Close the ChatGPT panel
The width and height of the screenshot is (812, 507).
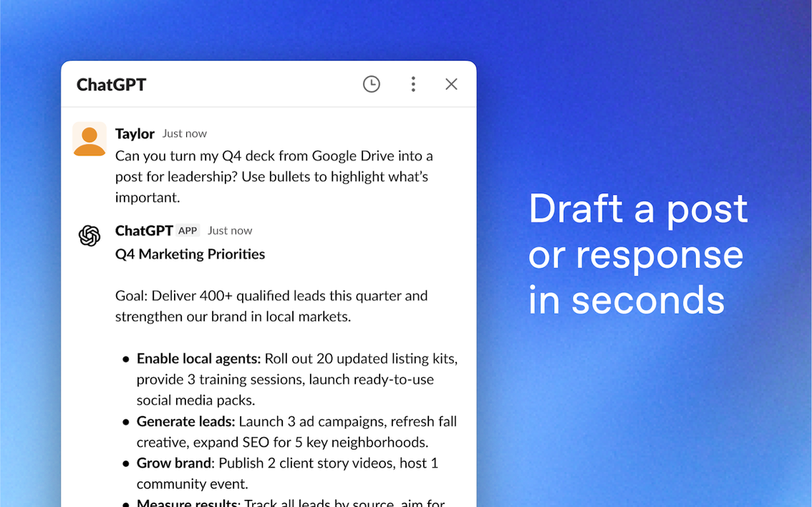pyautogui.click(x=451, y=84)
